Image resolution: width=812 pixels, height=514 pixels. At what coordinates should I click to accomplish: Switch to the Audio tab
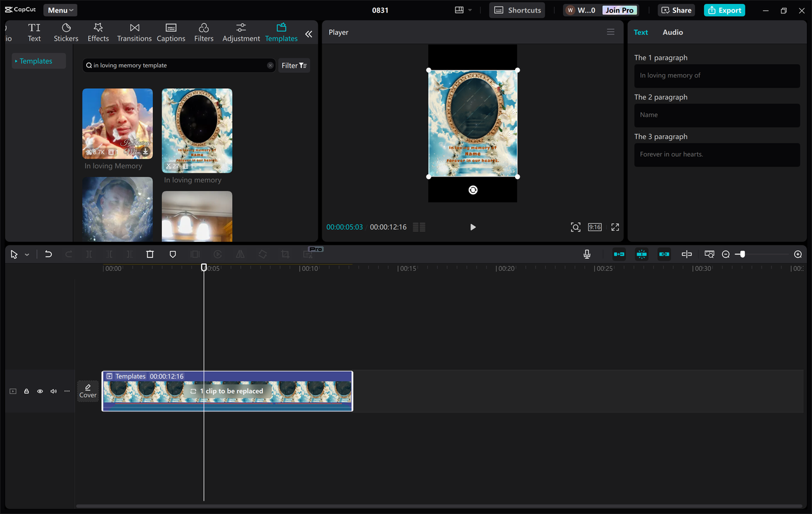(672, 32)
